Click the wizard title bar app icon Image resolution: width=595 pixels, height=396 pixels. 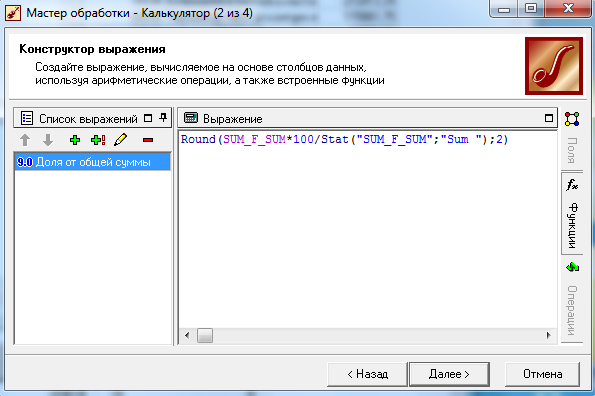[x=13, y=14]
